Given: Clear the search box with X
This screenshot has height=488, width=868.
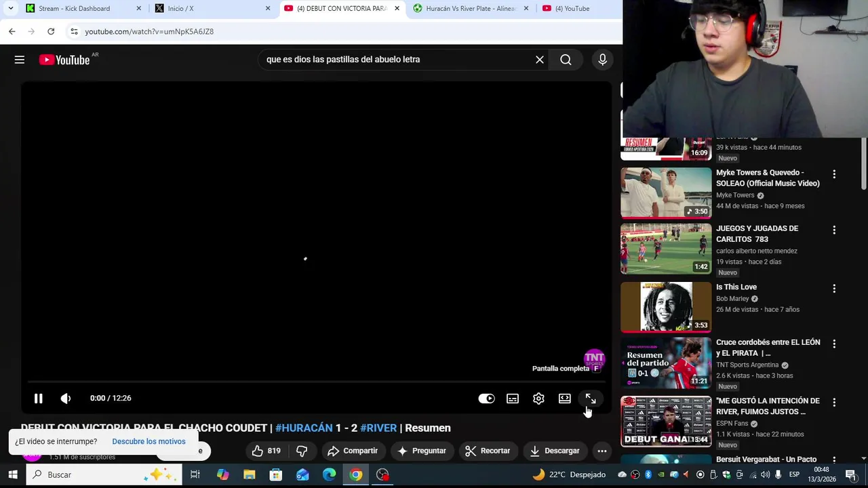Looking at the screenshot, I should 540,60.
